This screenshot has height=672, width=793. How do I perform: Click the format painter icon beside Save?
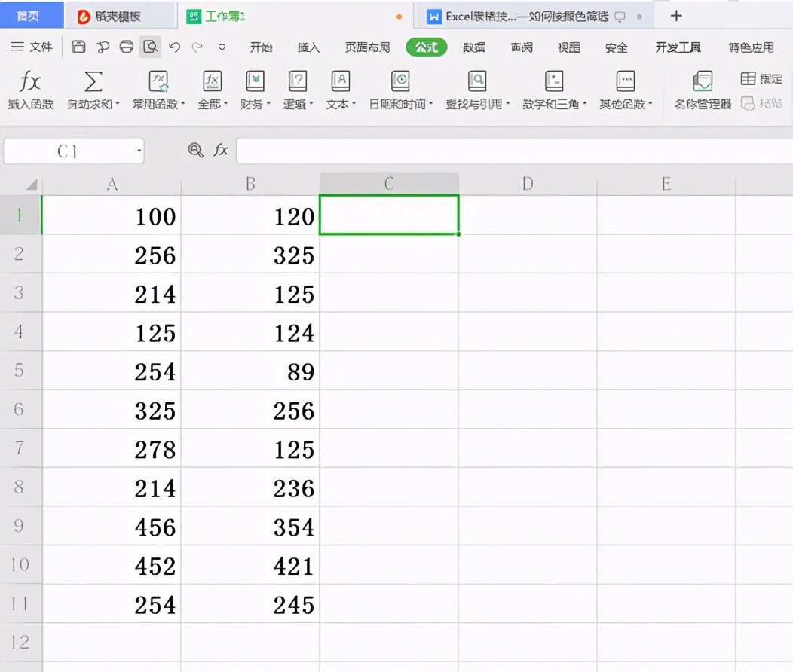[x=103, y=47]
